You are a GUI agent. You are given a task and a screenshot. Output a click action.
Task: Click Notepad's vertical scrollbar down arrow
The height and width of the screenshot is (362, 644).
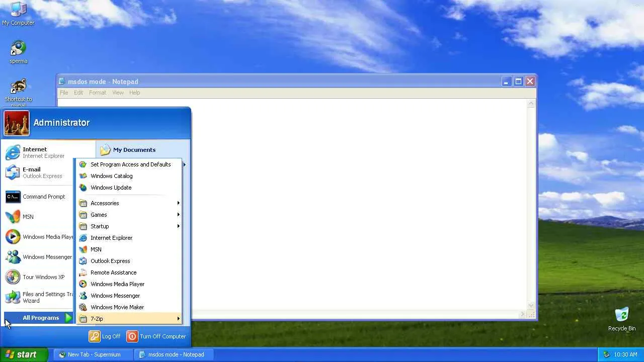coord(531,306)
